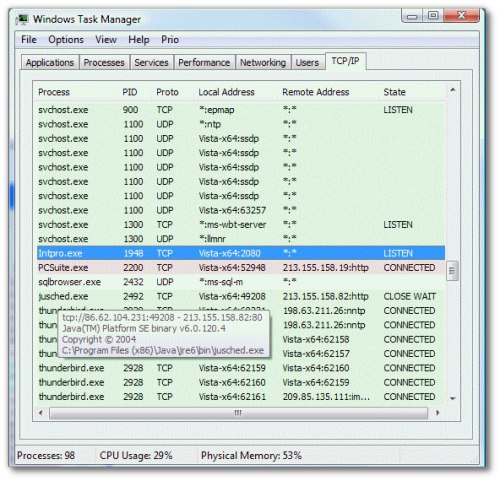Image resolution: width=500 pixels, height=481 pixels.
Task: Select the sqlbrowser.exe row
Action: coord(241,282)
